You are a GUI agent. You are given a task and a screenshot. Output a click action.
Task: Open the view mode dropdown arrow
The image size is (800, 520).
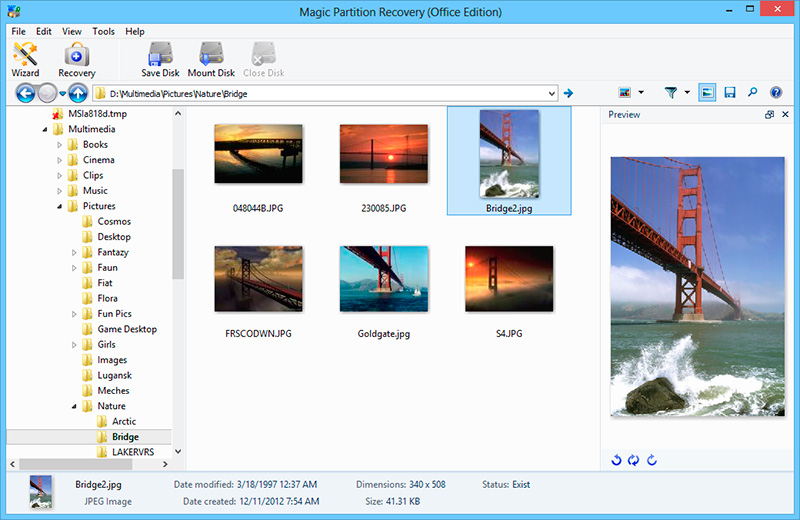pyautogui.click(x=641, y=92)
